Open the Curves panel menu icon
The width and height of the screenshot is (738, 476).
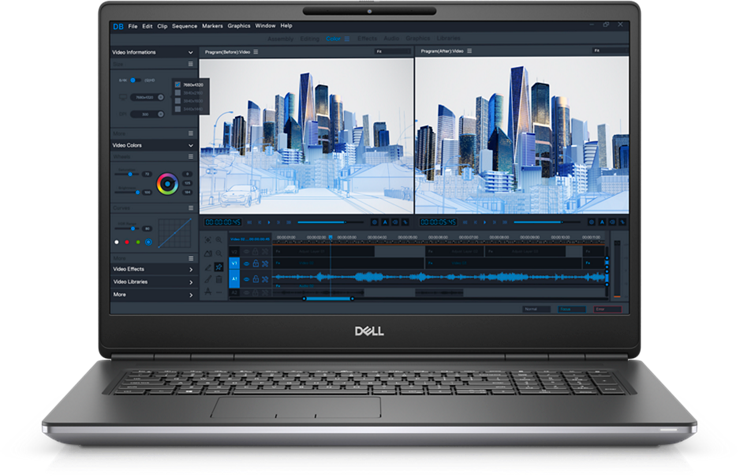pyautogui.click(x=191, y=208)
